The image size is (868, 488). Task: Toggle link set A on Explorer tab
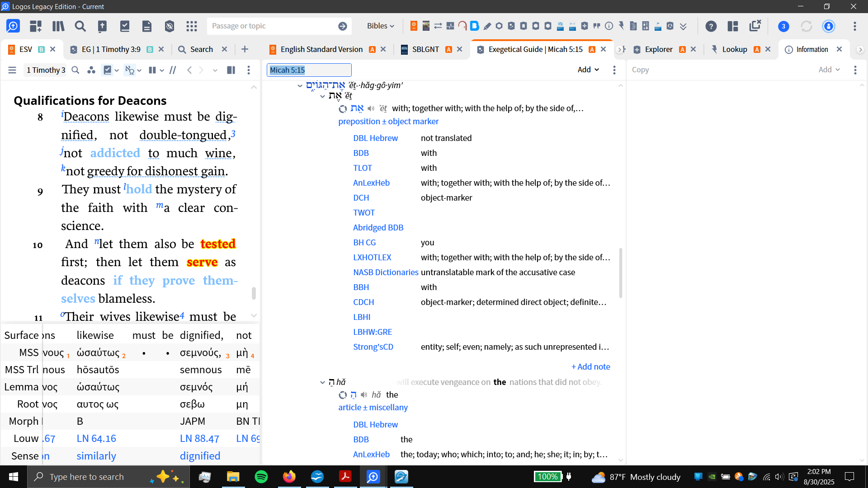[682, 50]
